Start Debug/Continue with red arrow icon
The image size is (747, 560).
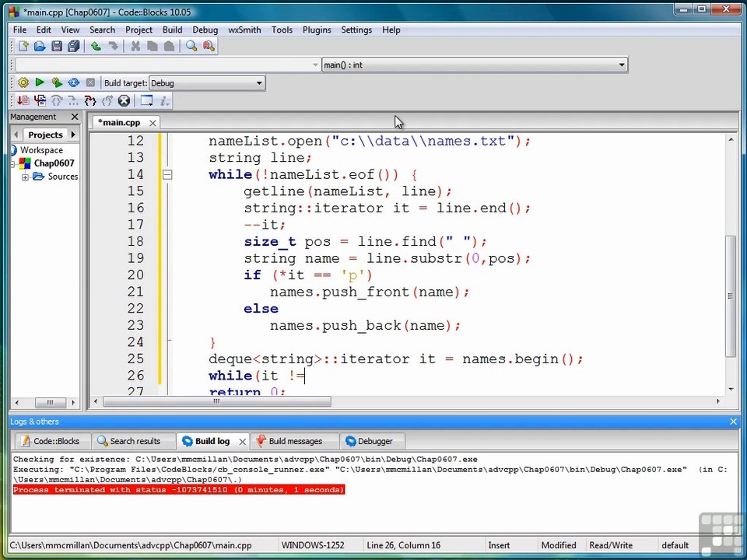coord(23,100)
